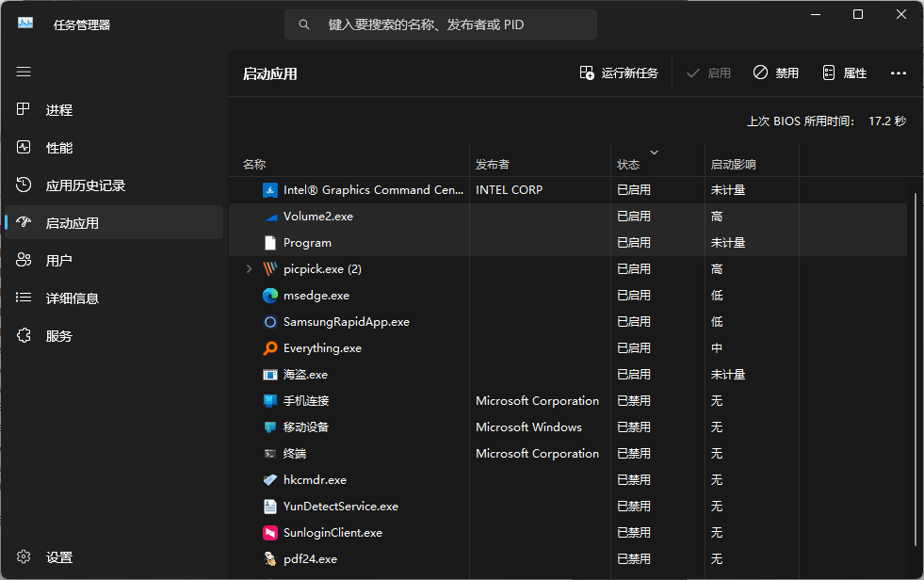
Task: Click the 17.2 秒 BIOS time value
Action: [x=887, y=121]
